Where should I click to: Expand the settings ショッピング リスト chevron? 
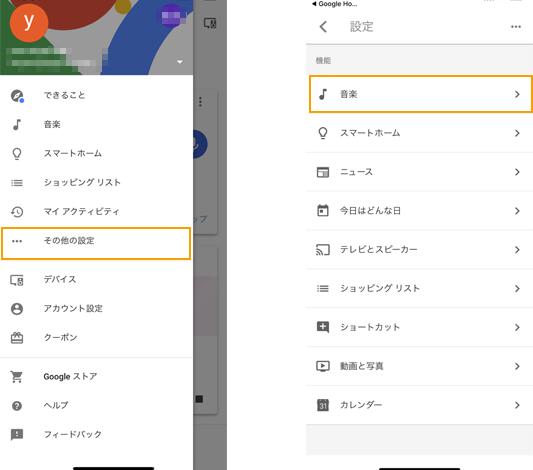point(517,289)
